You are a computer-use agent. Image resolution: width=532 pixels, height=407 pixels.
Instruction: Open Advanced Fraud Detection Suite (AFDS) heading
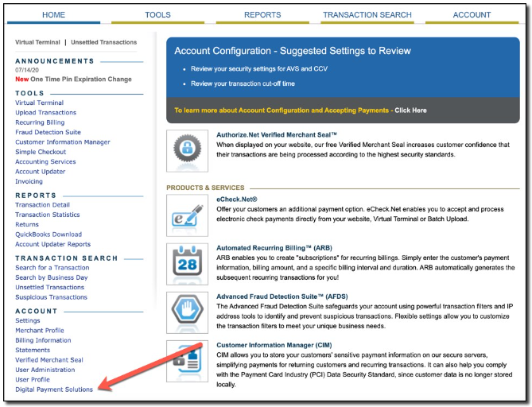coord(282,297)
